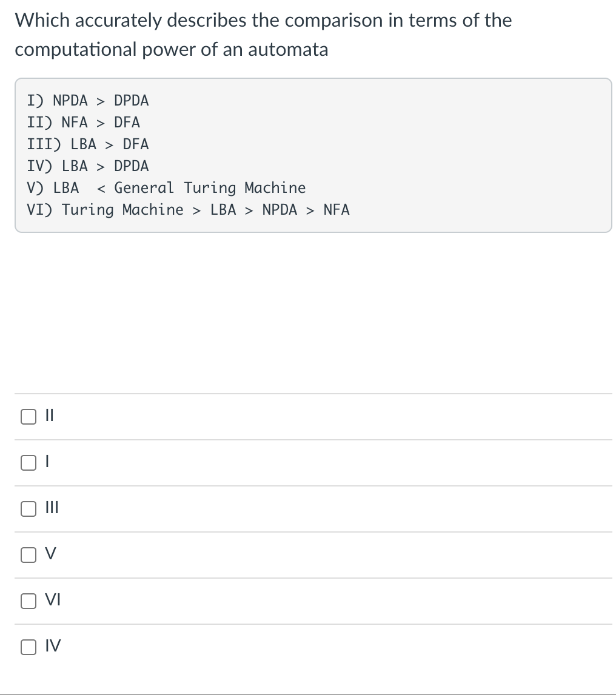Screen dimensions: 616x700
Task: Click the 'Turing Machine > LBA > NPDA > NFA' line
Action: (188, 210)
